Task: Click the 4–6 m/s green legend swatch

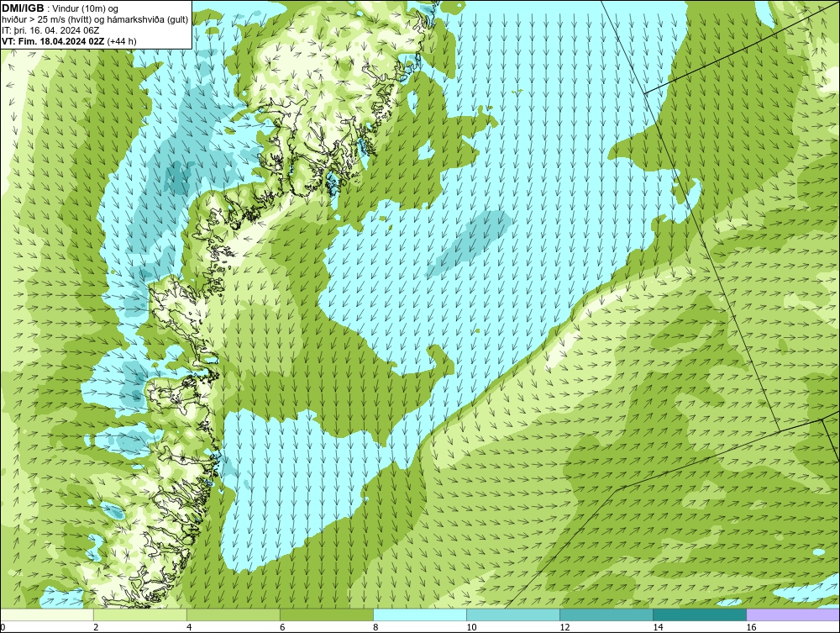Action: 234,615
